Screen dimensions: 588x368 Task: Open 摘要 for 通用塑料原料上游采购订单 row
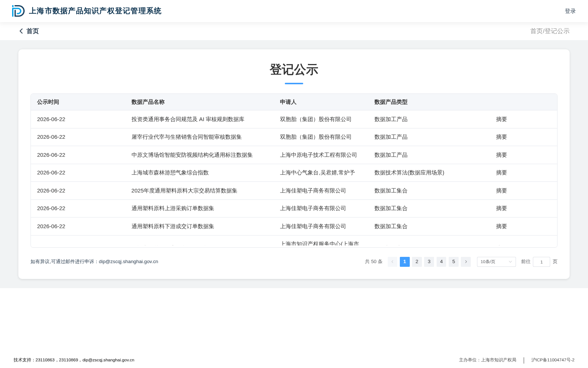click(x=501, y=208)
